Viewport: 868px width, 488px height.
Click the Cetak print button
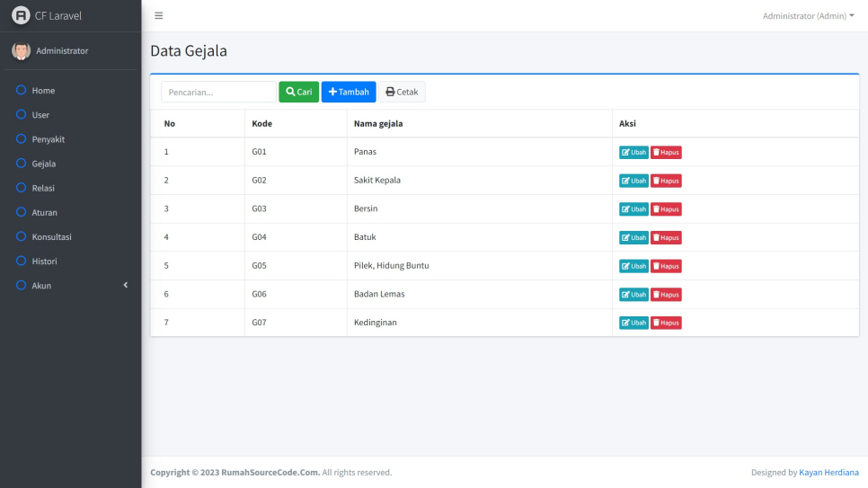click(x=402, y=92)
